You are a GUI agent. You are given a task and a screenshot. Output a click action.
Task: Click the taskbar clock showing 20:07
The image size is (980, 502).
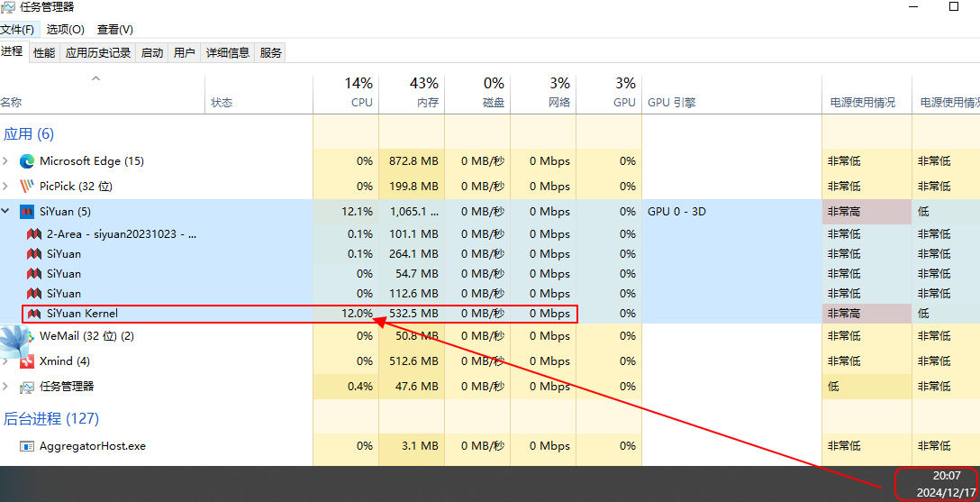(x=947, y=476)
